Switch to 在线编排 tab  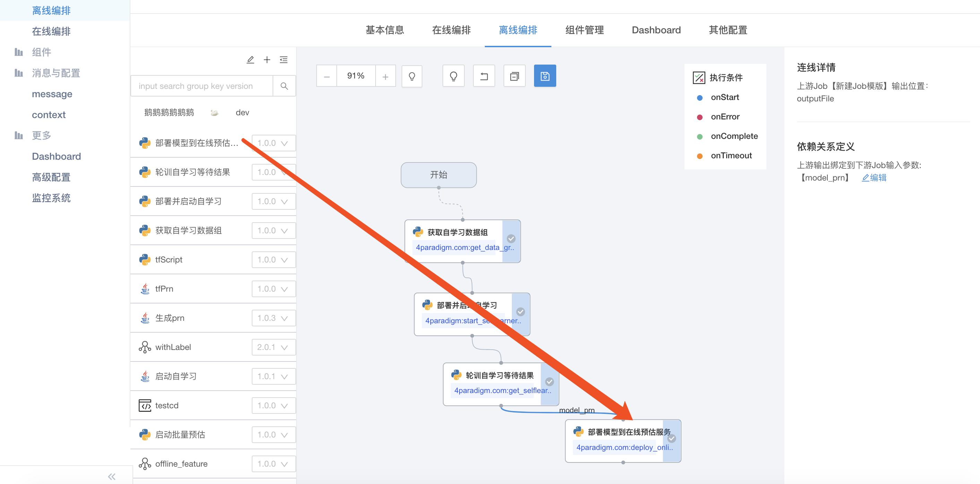coord(451,30)
